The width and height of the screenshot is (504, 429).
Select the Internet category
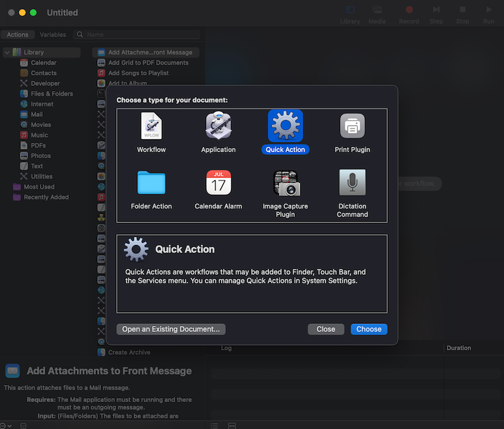tap(42, 104)
